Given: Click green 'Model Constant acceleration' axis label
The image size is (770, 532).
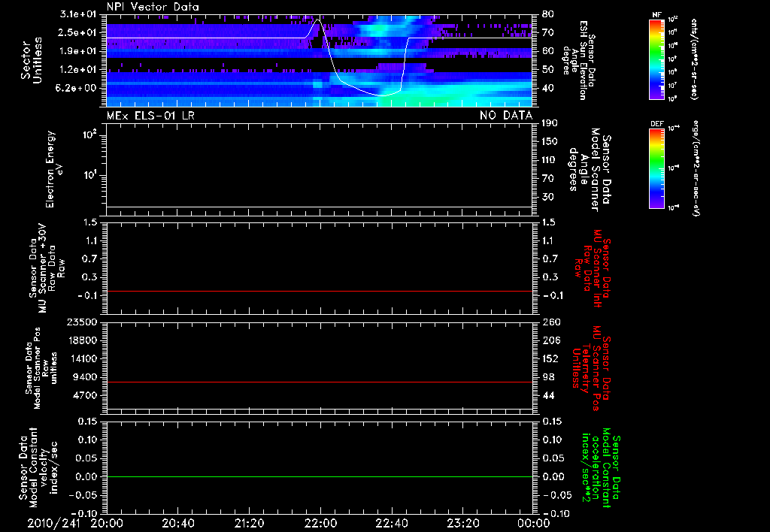Looking at the screenshot, I should 601,467.
